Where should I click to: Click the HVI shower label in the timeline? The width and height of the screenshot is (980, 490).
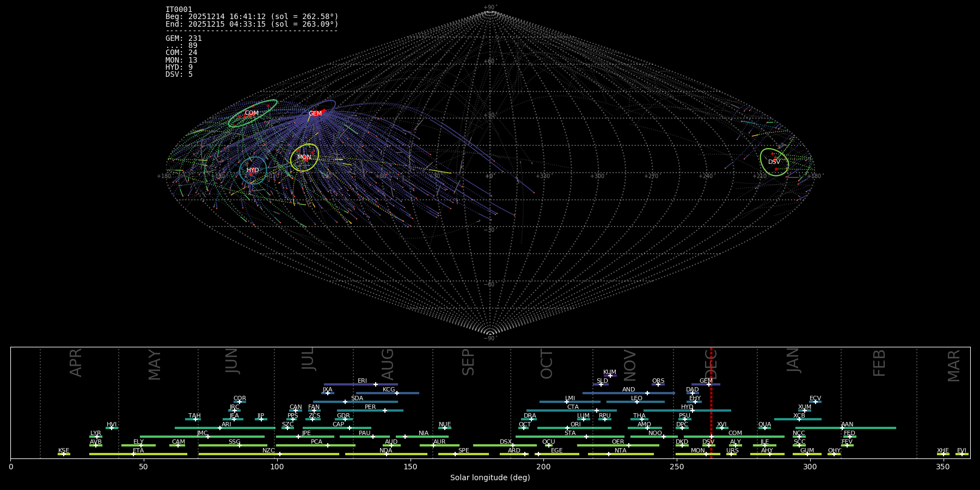[112, 425]
